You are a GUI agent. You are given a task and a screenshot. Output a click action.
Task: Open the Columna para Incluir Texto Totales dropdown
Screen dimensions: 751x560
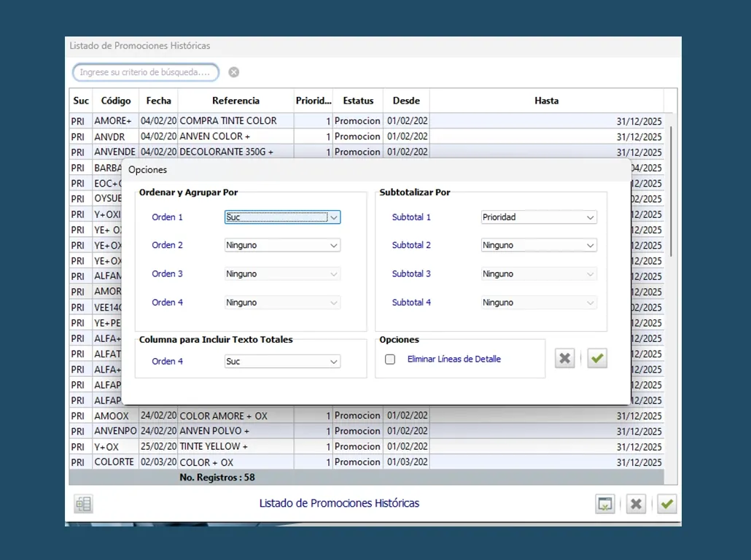[333, 362]
